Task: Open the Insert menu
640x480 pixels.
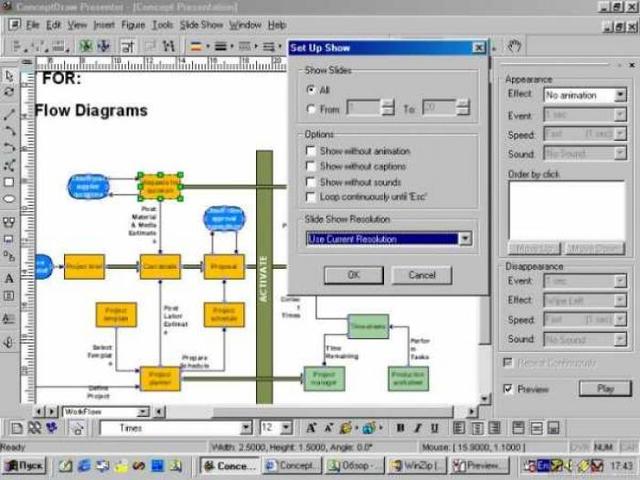Action: point(104,25)
